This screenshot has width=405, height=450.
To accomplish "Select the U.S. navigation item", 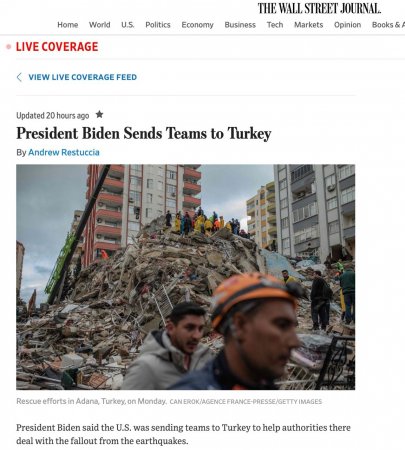I will point(128,25).
